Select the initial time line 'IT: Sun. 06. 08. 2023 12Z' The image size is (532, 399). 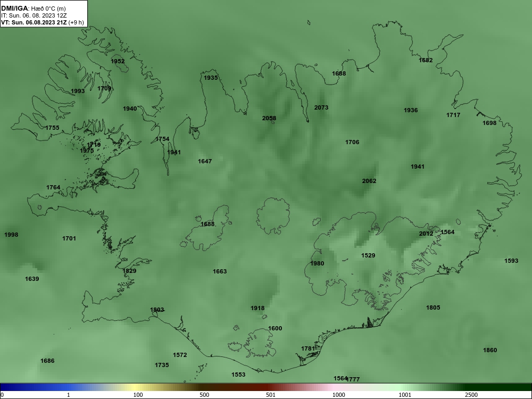tap(34, 15)
